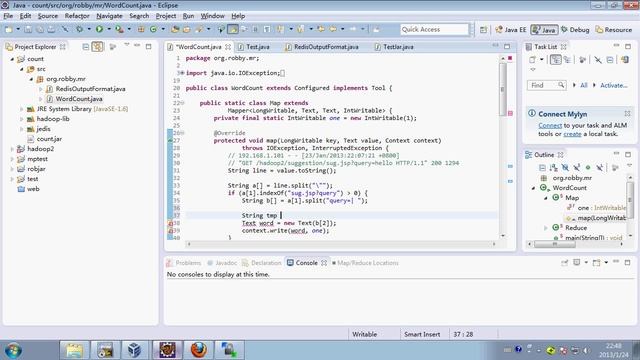The height and width of the screenshot is (360, 640).
Task: Click the Task List Find field
Action: tap(546, 85)
